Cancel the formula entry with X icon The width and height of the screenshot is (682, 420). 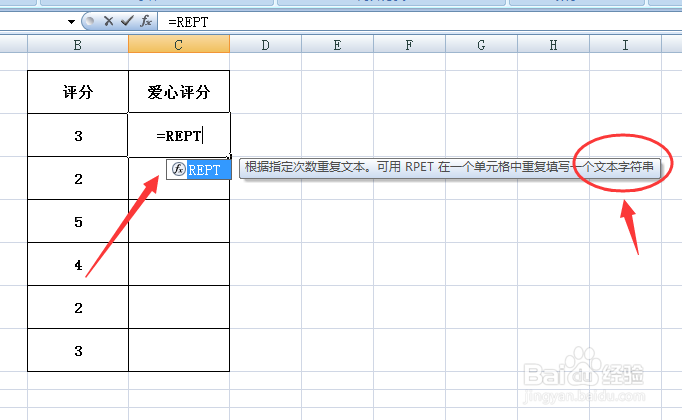click(x=109, y=21)
